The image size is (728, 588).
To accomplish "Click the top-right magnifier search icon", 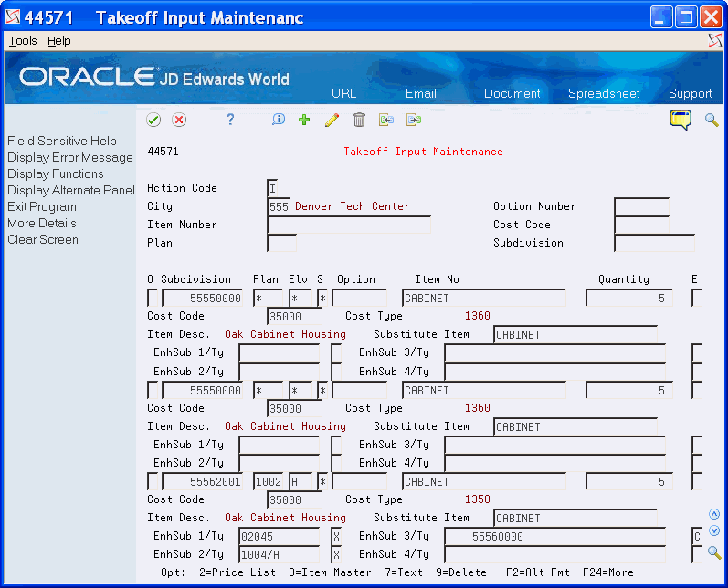I will point(712,121).
